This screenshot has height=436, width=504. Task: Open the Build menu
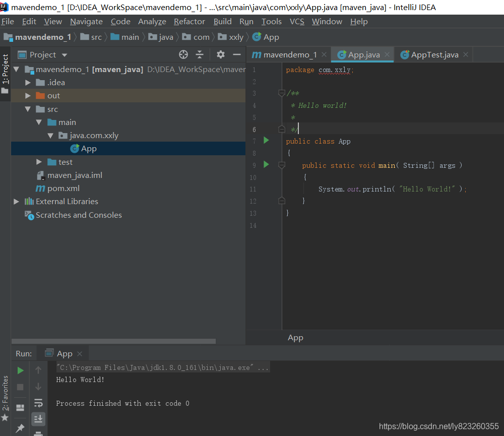[x=222, y=22]
